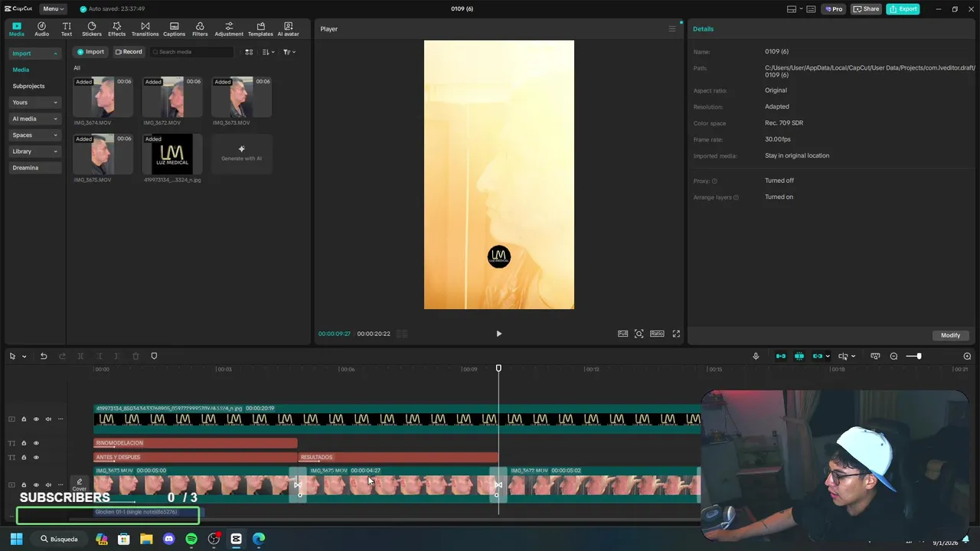The width and height of the screenshot is (980, 551).
Task: Expand the Spaces sidebar section
Action: 34,135
